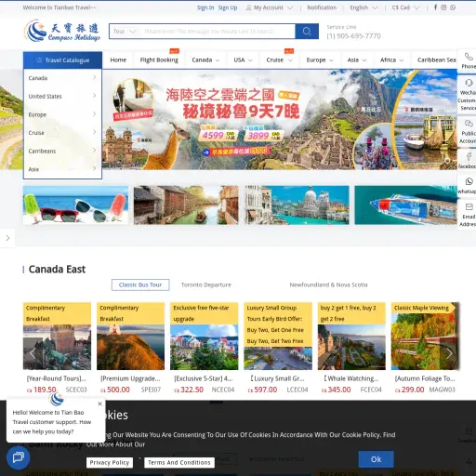The height and width of the screenshot is (476, 476).
Task: Click the Travel Catalogue list icon
Action: click(x=39, y=60)
